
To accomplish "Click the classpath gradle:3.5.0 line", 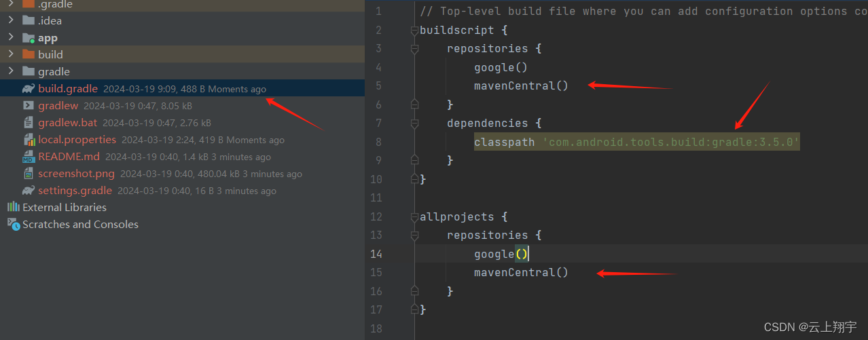I will pos(637,142).
